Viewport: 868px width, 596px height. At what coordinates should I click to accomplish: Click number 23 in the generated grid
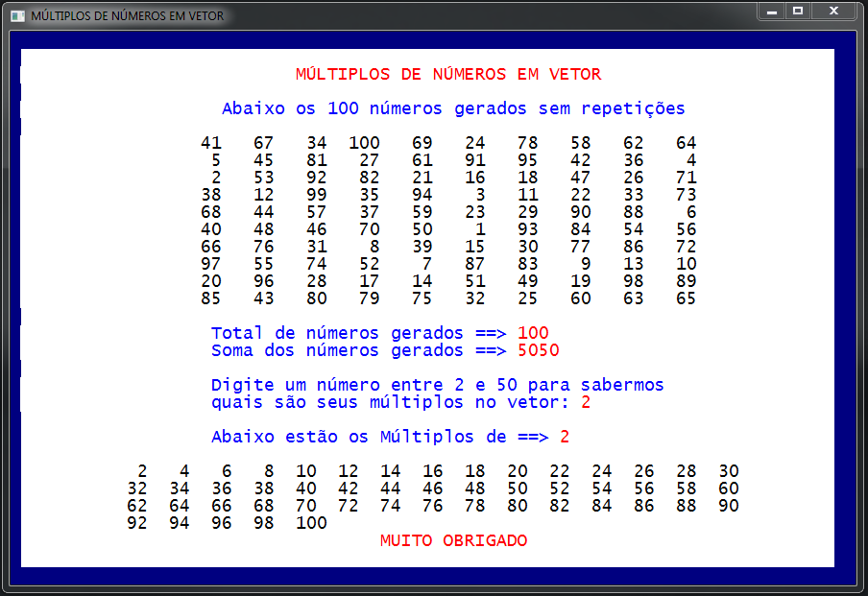(x=475, y=212)
